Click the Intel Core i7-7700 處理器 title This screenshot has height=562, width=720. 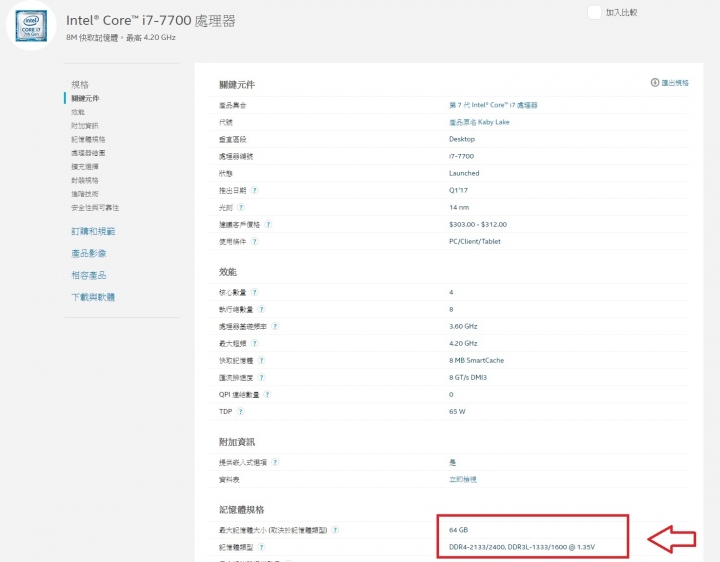click(151, 21)
